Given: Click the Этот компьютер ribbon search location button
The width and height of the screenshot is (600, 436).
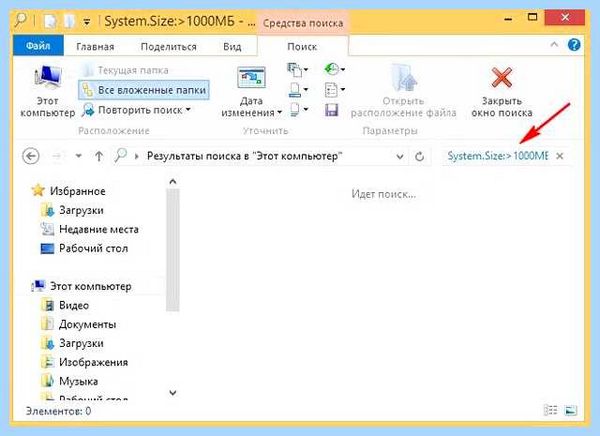Looking at the screenshot, I should click(47, 91).
